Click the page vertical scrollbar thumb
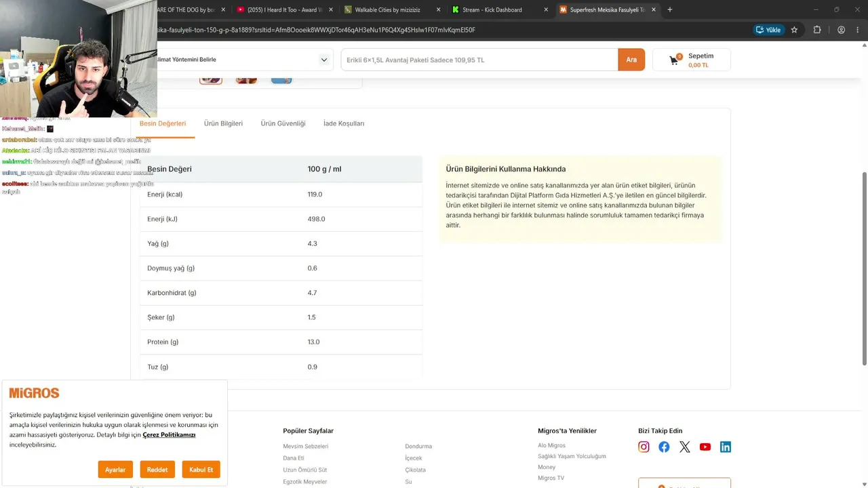The width and height of the screenshot is (868, 488). pyautogui.click(x=864, y=268)
